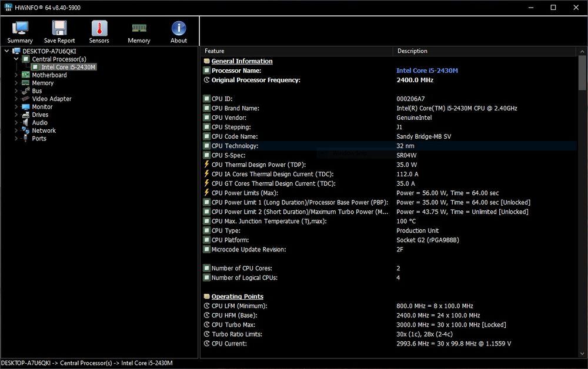Select the Turbo Ratio Limits row
The image size is (588, 369).
click(x=389, y=334)
